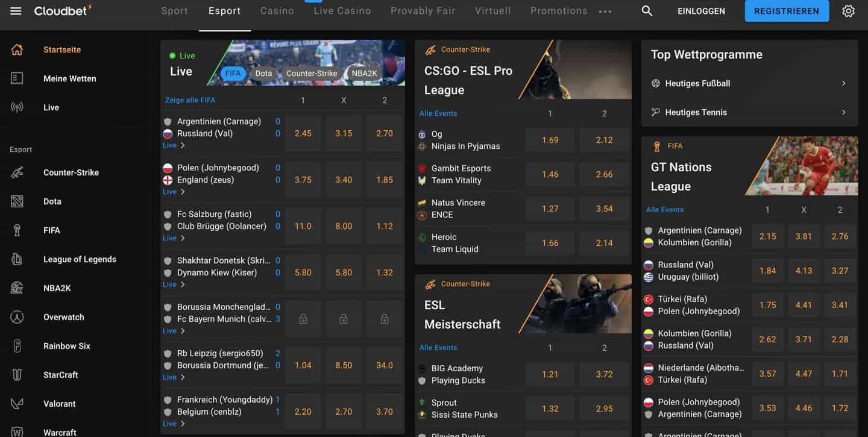The width and height of the screenshot is (868, 437).
Task: Select the FIFA live filter chip
Action: (233, 74)
